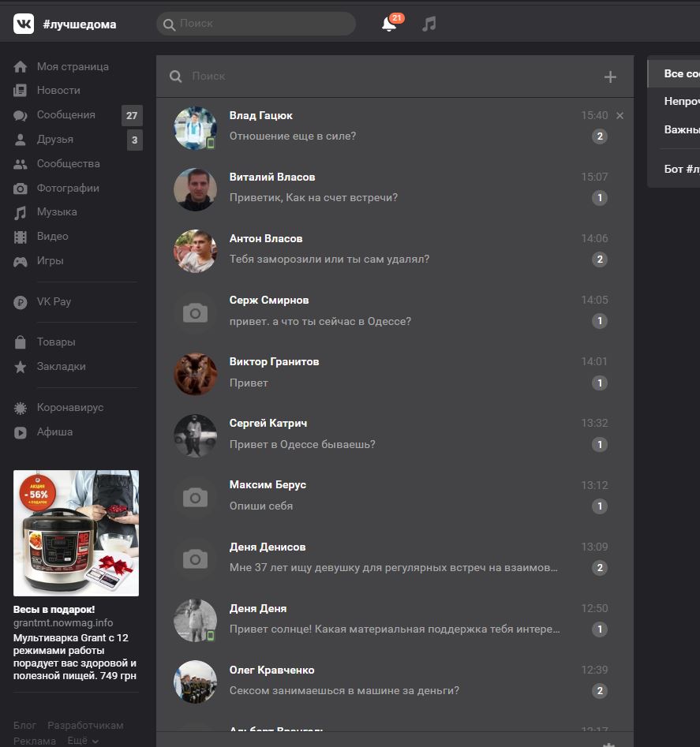Click the multicooker ad thumbnail

click(x=76, y=533)
